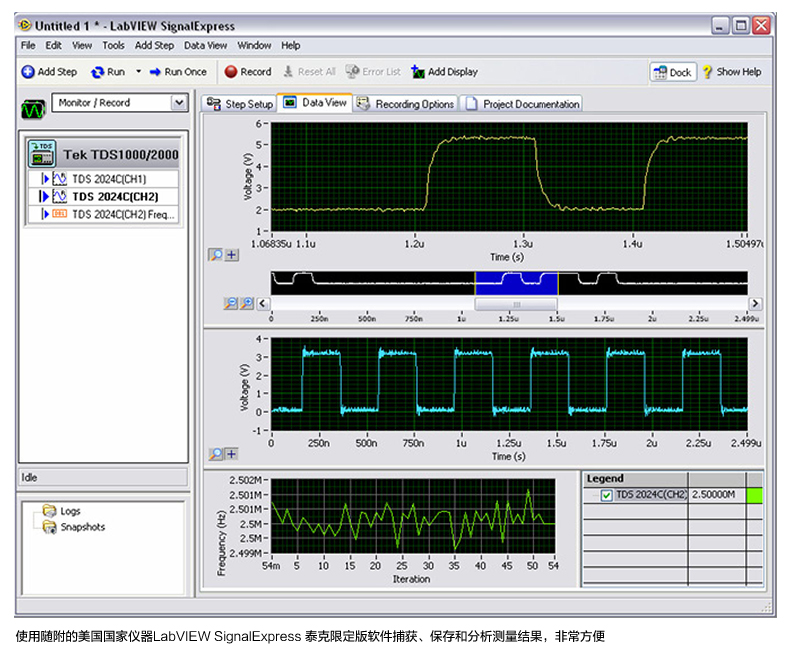The height and width of the screenshot is (649, 790).
Task: Select TDS 2024C(CH2) signal
Action: pos(103,197)
